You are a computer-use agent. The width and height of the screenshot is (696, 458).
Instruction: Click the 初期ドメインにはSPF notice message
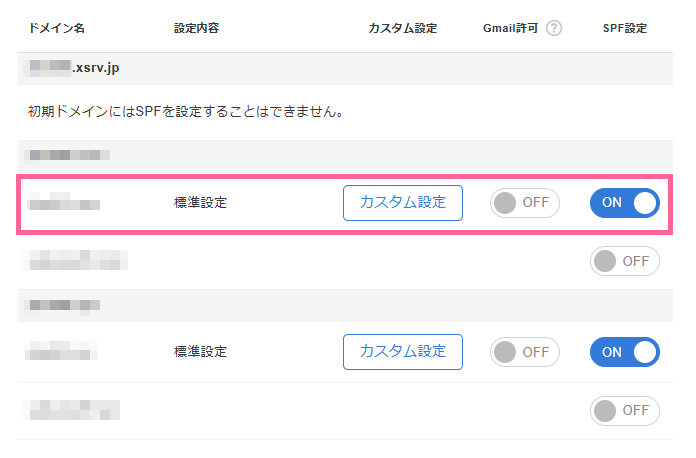click(186, 111)
